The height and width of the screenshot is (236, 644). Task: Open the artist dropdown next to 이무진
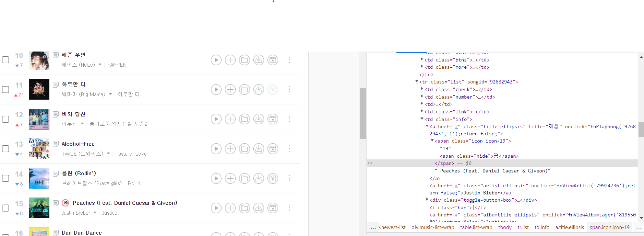(82, 124)
